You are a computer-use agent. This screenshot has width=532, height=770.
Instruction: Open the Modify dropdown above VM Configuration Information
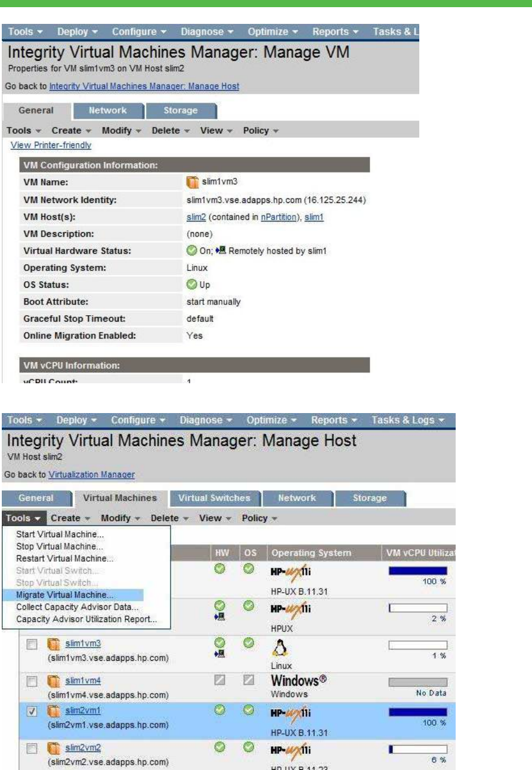tap(120, 130)
